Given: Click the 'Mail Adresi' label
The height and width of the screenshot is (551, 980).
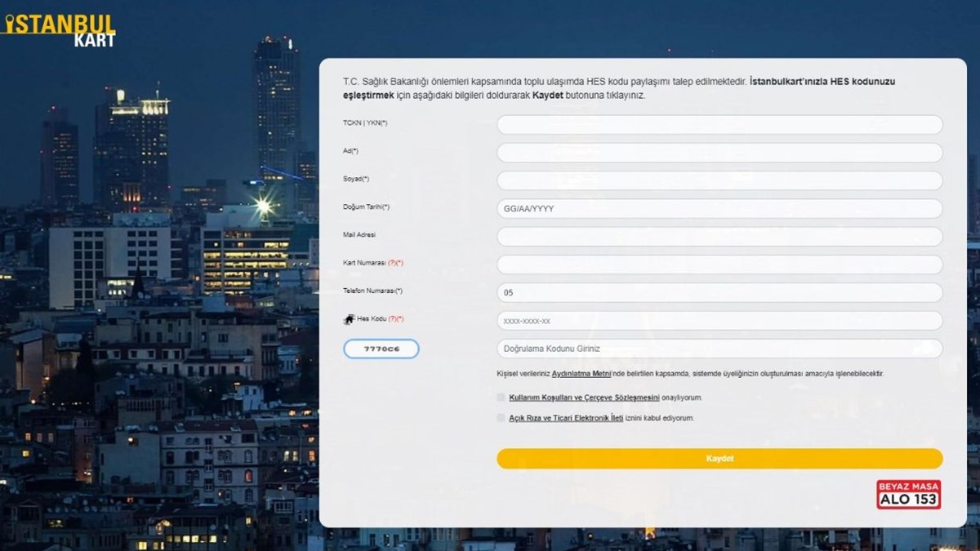Looking at the screenshot, I should (x=359, y=235).
